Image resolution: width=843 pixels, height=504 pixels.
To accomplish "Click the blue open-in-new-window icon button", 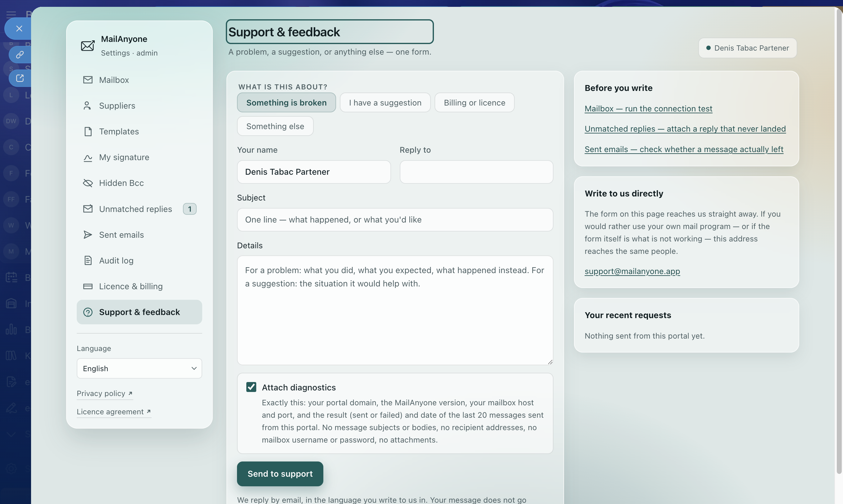I will tap(20, 78).
